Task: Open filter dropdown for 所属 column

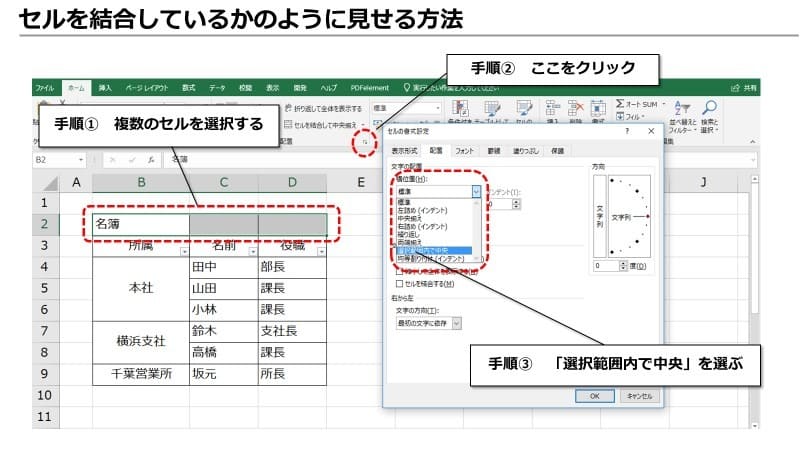Action: click(x=184, y=252)
